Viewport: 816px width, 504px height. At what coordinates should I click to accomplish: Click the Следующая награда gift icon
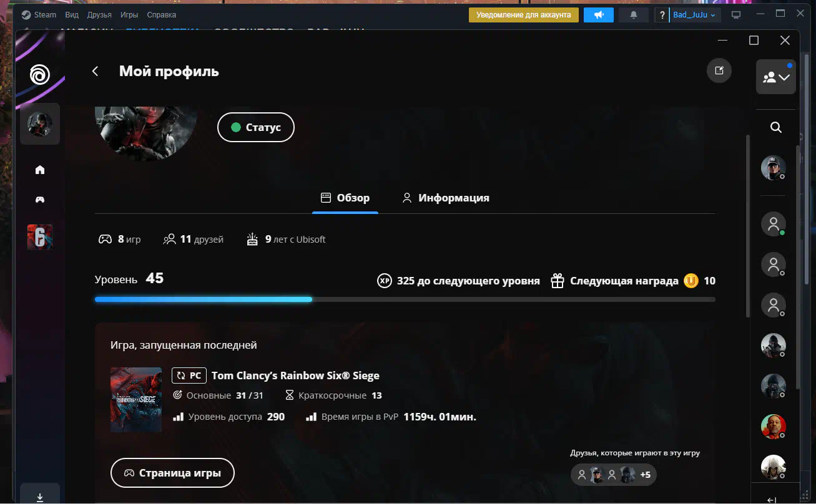pos(558,281)
